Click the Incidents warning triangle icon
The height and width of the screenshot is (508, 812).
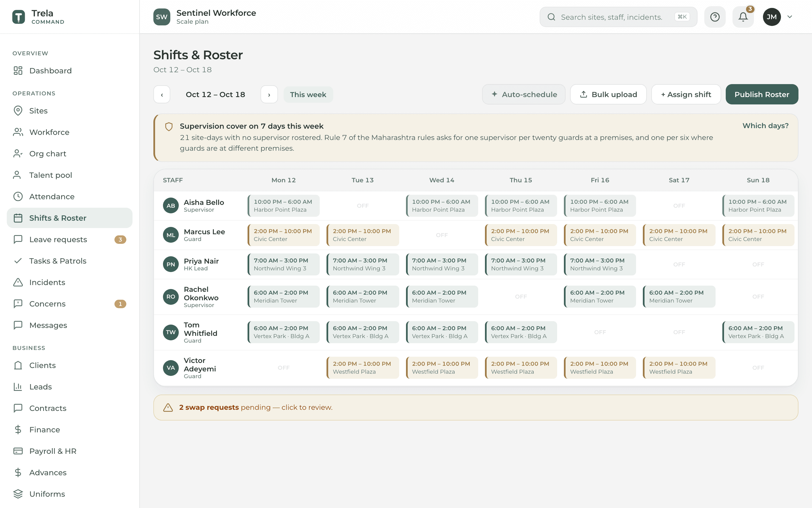tap(18, 282)
